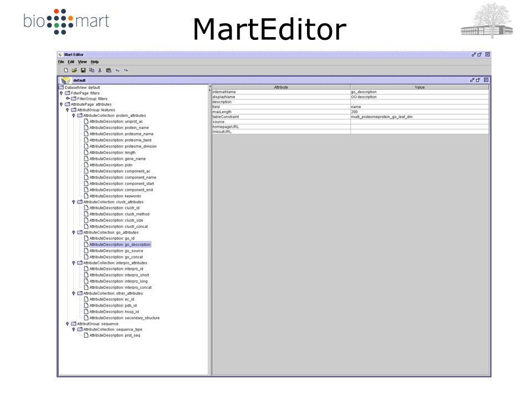Click the folder icon beside AttributGroup: sequence

[x=74, y=324]
